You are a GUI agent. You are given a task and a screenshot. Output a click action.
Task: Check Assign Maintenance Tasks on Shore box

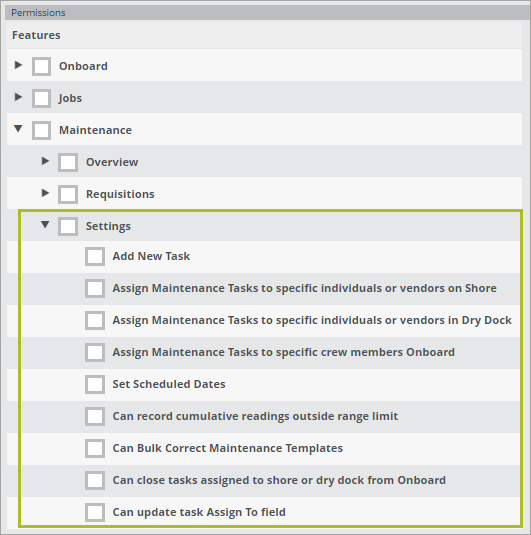pyautogui.click(x=95, y=288)
